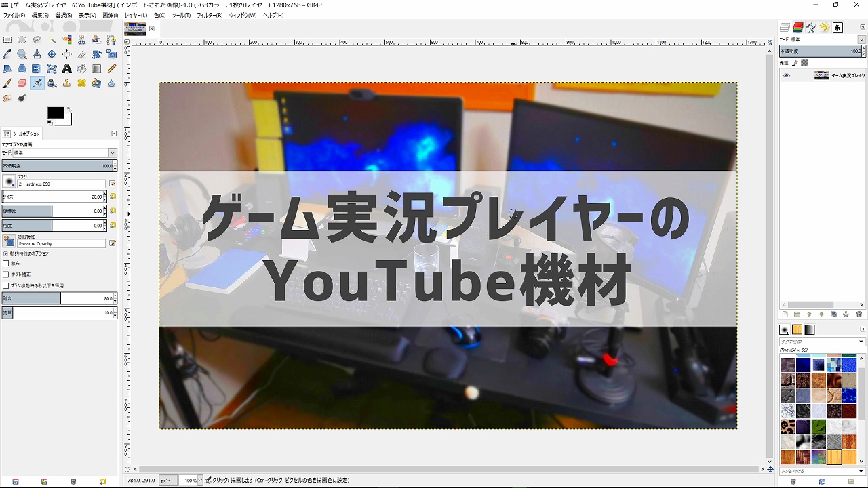Select the Paintbrush tool
This screenshot has width=868, height=488.
pyautogui.click(x=7, y=83)
